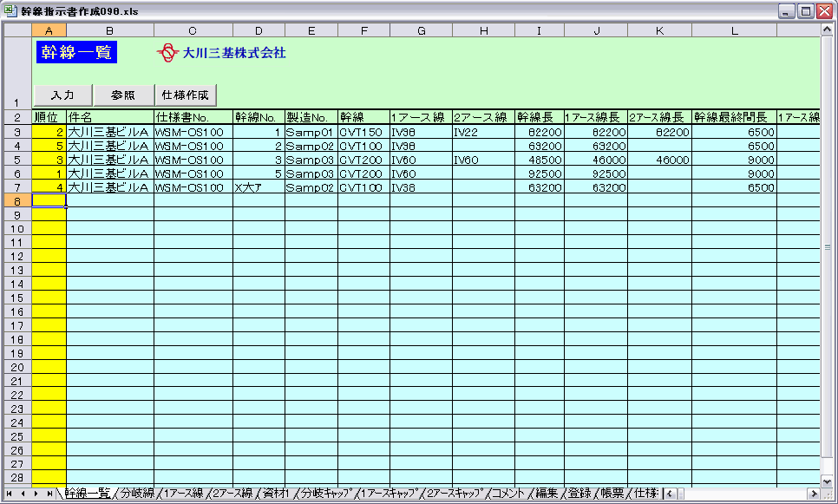Select row 15 header
Viewport: 838px width, 504px height.
tap(17, 298)
